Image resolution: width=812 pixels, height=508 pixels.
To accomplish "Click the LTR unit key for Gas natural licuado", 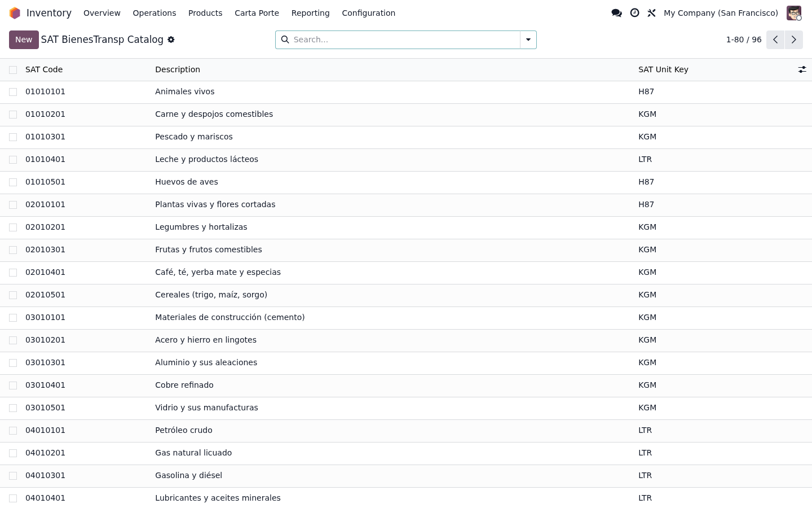I will click(645, 453).
